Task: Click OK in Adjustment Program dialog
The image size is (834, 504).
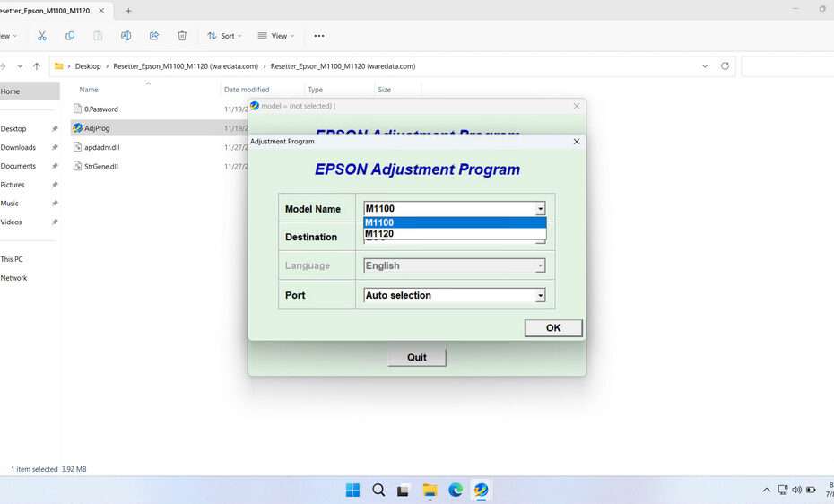Action: 553,327
